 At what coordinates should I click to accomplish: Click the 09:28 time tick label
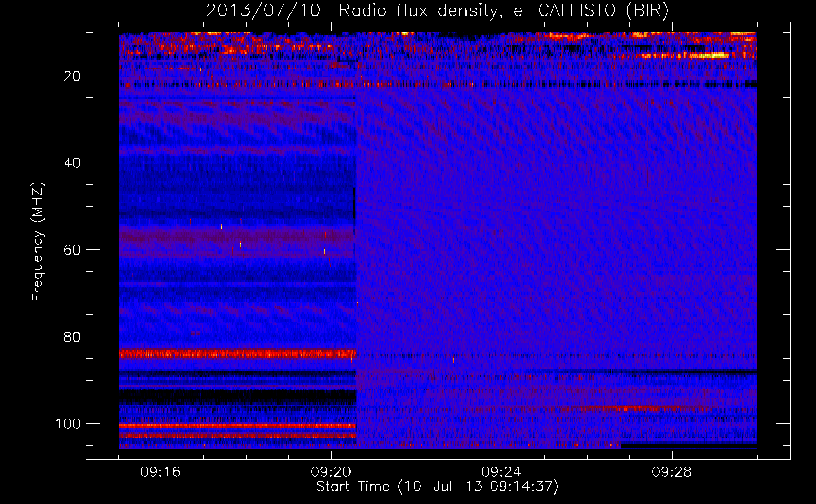pyautogui.click(x=672, y=472)
